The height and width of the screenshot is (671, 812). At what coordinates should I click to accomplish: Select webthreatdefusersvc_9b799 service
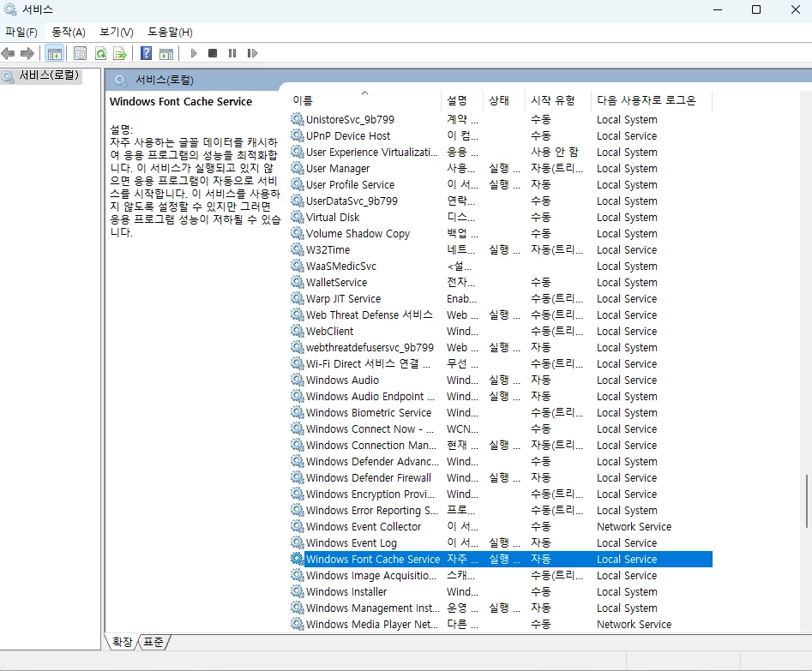(501, 347)
